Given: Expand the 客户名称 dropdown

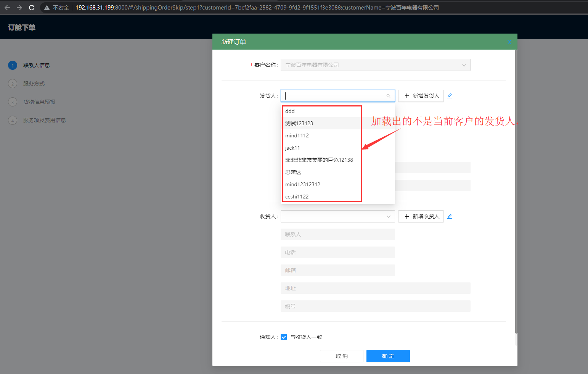Looking at the screenshot, I should [x=375, y=65].
